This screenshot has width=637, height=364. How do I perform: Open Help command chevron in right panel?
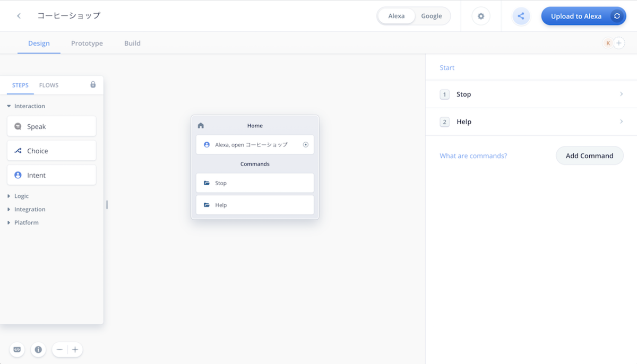click(622, 122)
